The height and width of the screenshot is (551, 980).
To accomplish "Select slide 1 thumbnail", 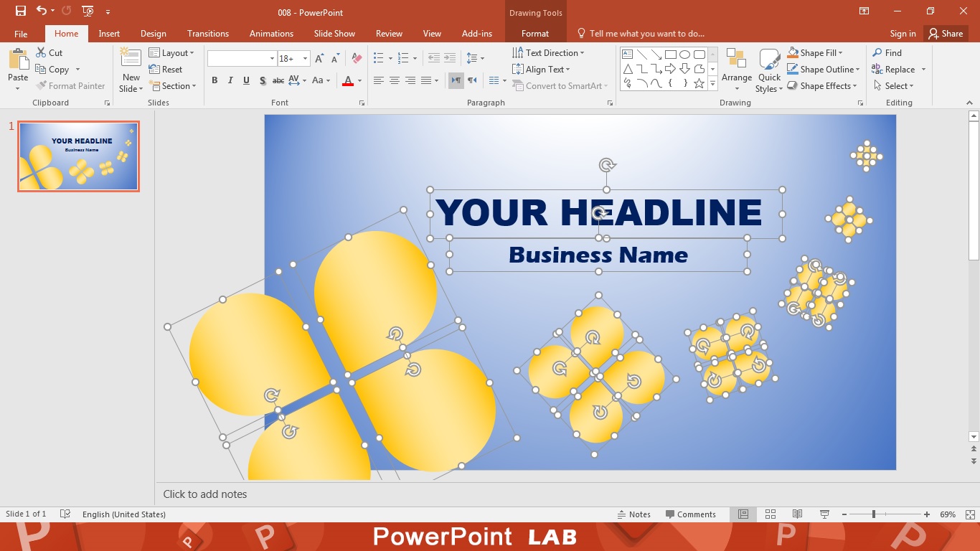I will click(x=78, y=156).
